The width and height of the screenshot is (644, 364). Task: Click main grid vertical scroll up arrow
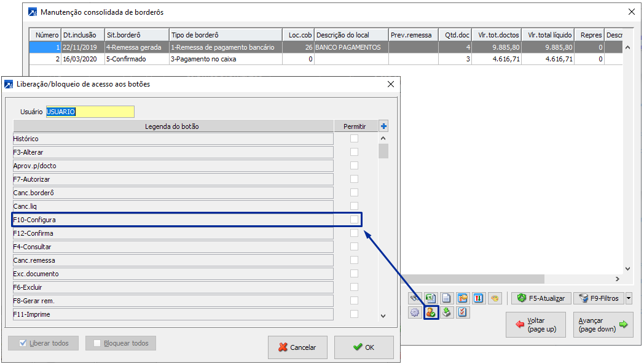627,48
